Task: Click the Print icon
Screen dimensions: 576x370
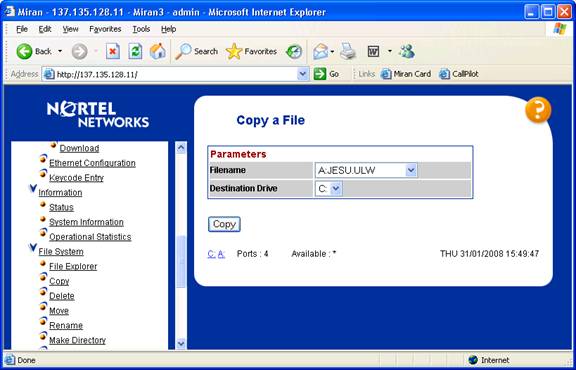Action: pyautogui.click(x=348, y=51)
